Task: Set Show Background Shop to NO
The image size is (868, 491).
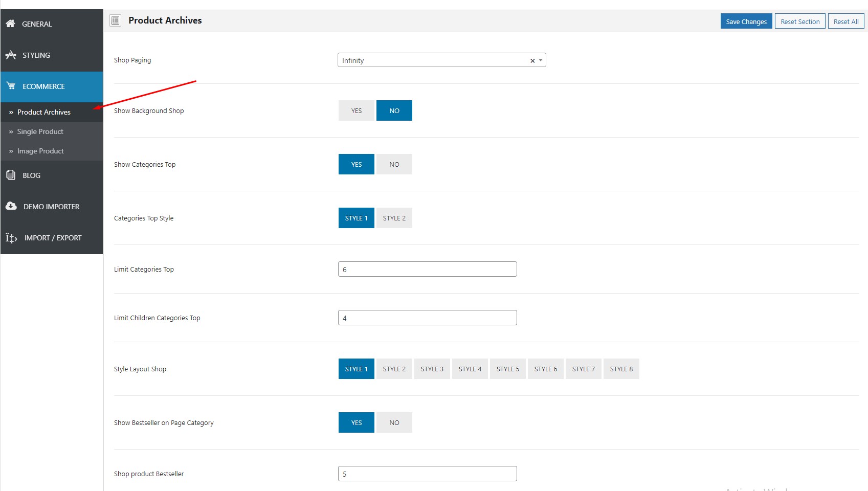Action: pyautogui.click(x=394, y=110)
